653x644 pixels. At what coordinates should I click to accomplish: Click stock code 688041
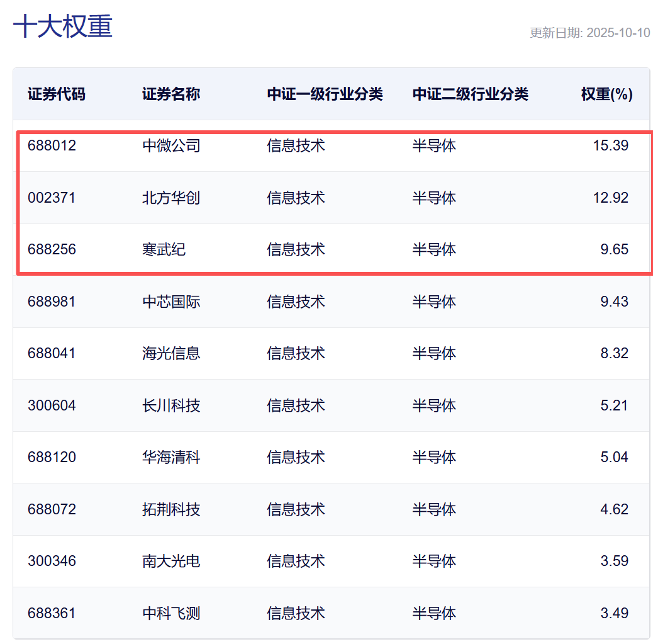(52, 353)
